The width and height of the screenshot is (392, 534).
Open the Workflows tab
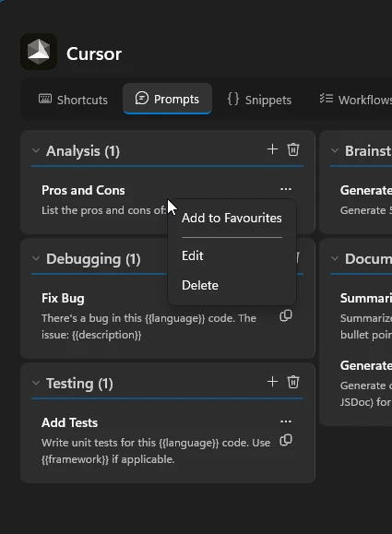point(355,100)
